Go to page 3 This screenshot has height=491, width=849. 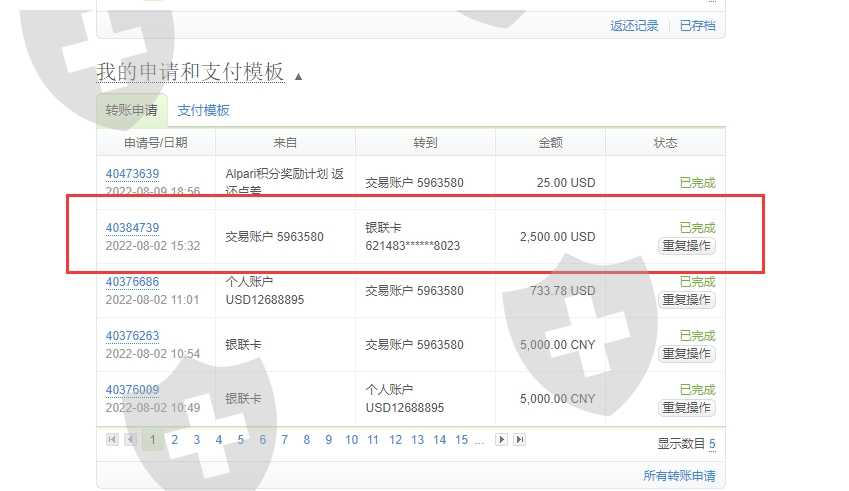coord(197,440)
